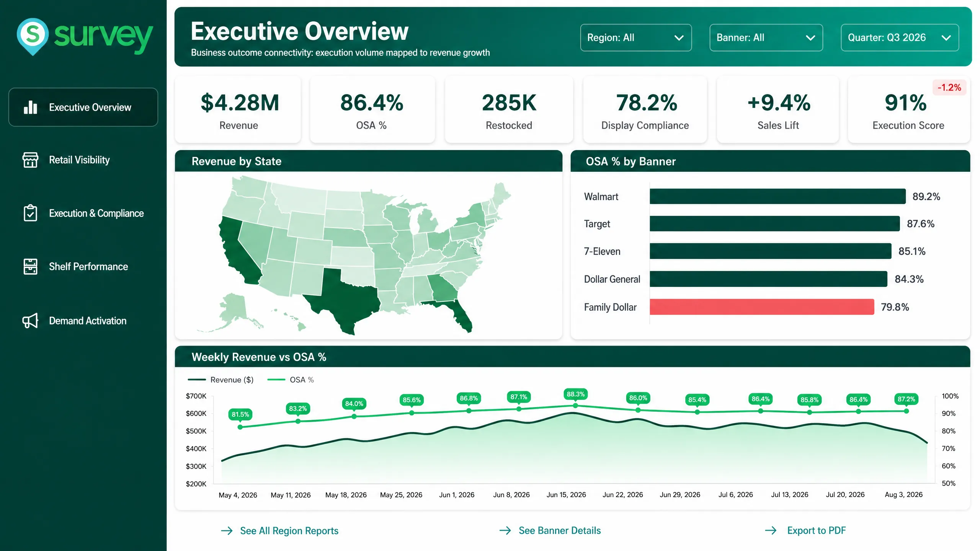Click the 7-Eleven OSA bar
980x551 pixels.
click(770, 251)
